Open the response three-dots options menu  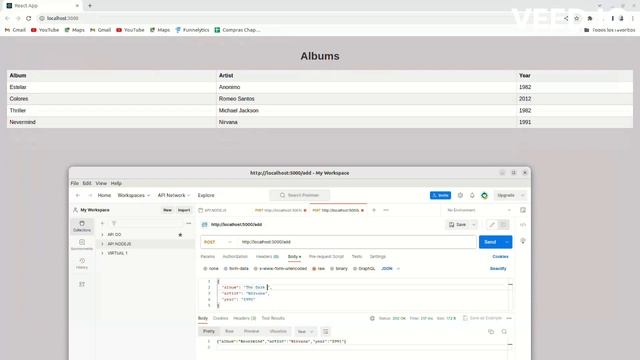pos(509,318)
